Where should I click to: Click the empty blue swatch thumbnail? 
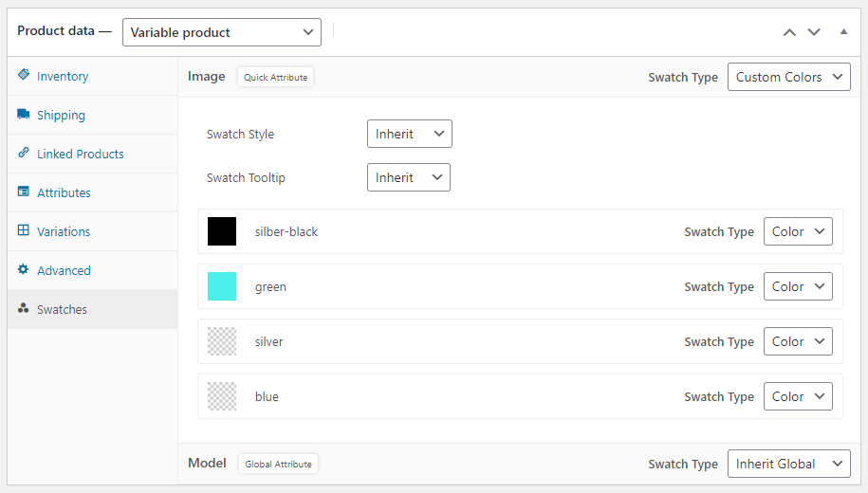(x=222, y=396)
